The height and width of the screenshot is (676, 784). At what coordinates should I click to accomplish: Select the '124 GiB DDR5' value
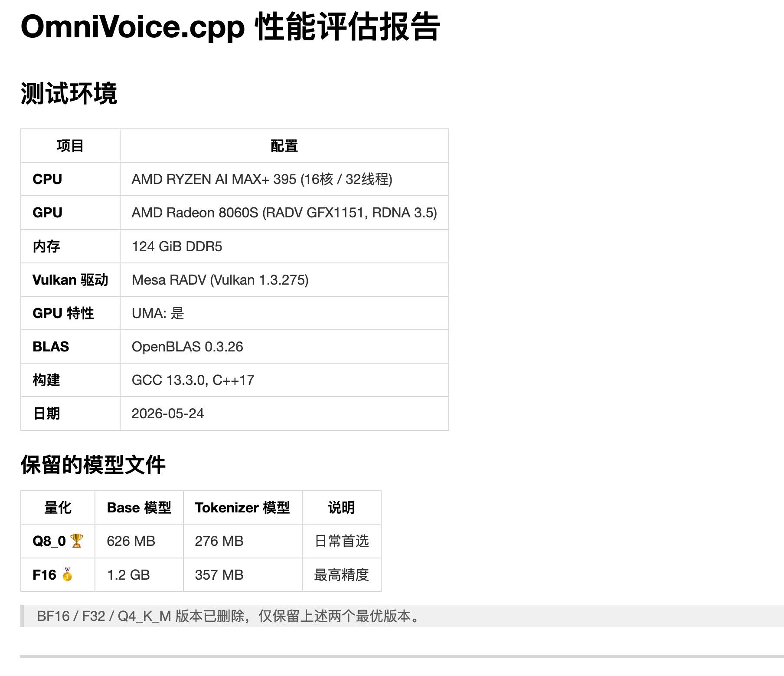(177, 246)
